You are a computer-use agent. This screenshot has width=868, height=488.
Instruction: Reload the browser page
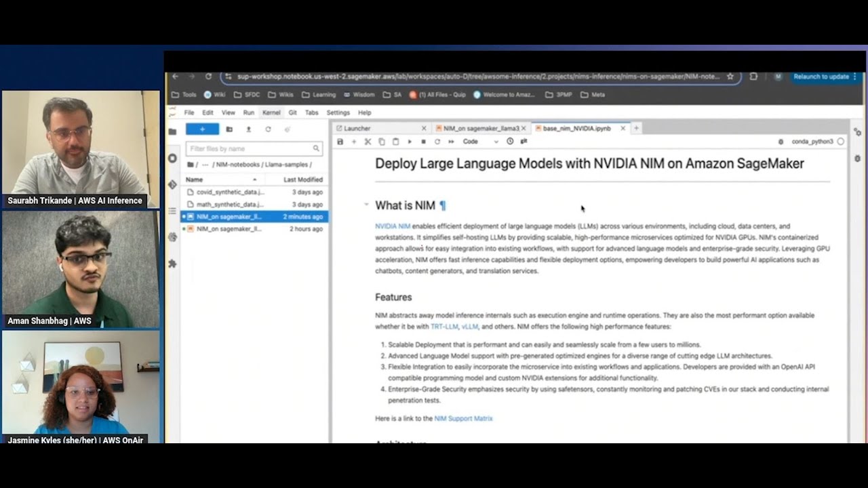[x=208, y=77]
